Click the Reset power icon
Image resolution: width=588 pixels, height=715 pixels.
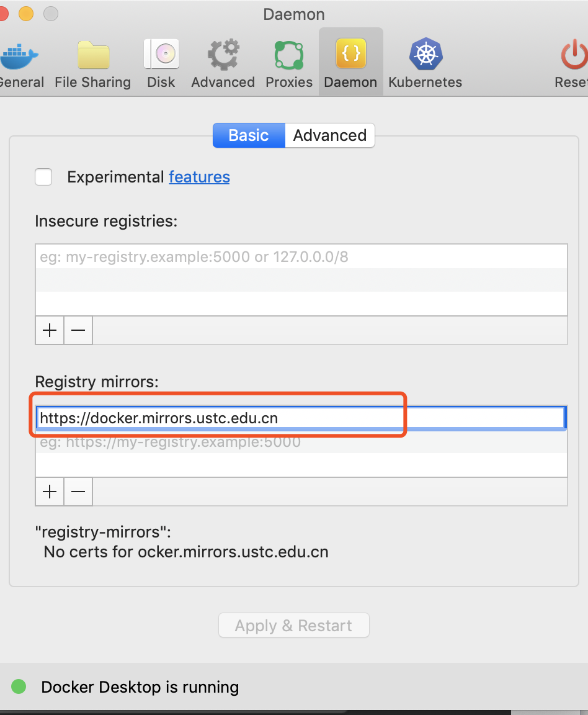point(573,56)
